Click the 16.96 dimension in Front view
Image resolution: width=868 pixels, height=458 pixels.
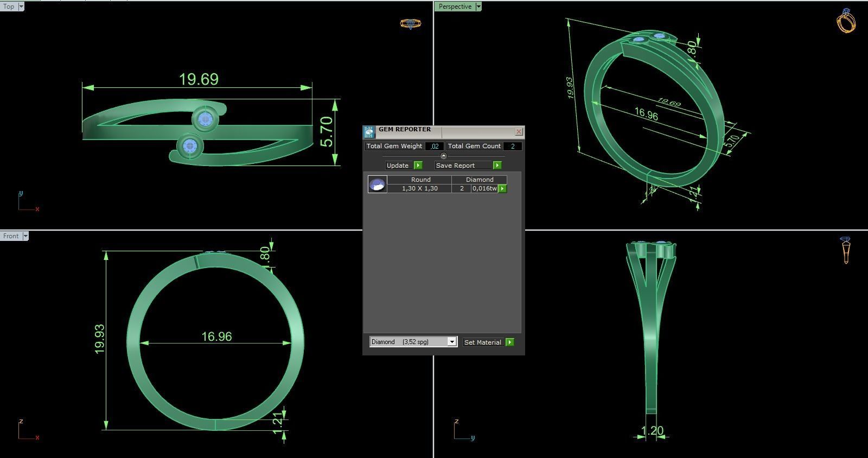[x=216, y=336]
